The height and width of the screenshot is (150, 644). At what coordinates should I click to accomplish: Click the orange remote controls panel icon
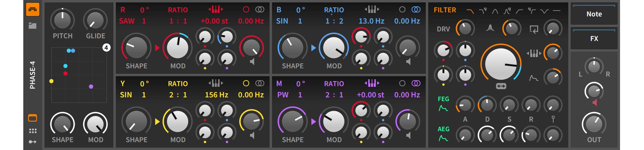[x=33, y=118]
